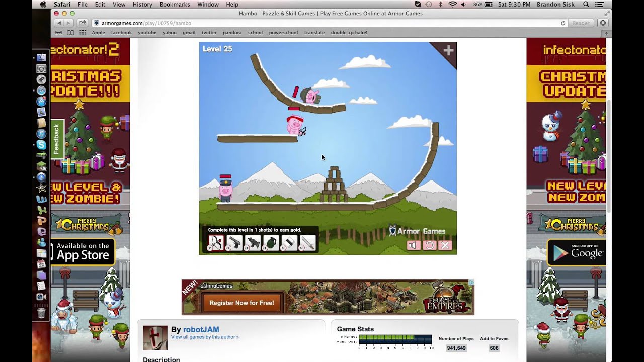This screenshot has height=362, width=644.
Task: Go back with Safari's back arrow
Action: [x=59, y=23]
